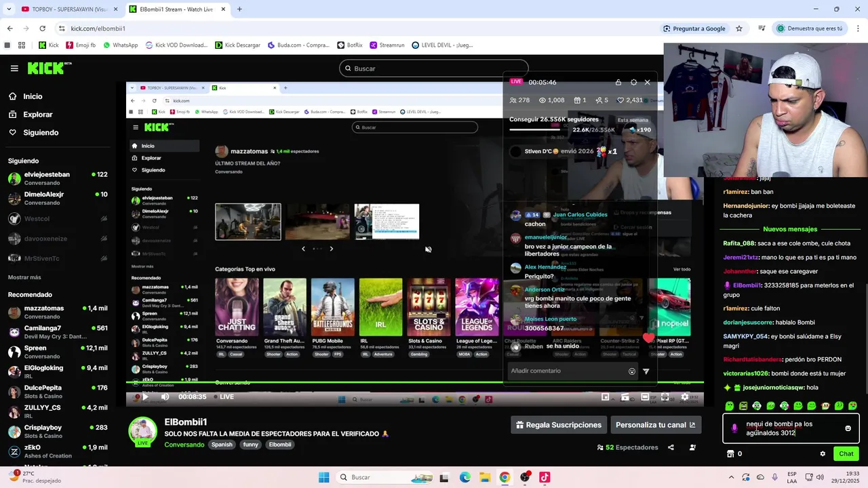Open the emoji picker in chat input

point(848,428)
